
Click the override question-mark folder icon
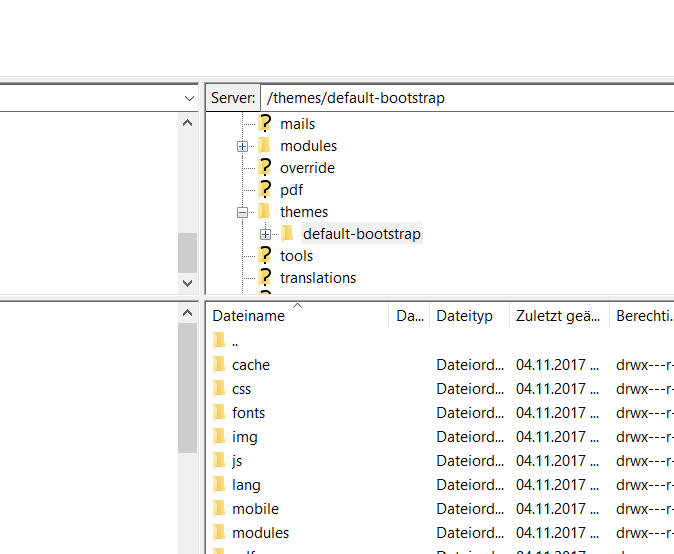265,167
